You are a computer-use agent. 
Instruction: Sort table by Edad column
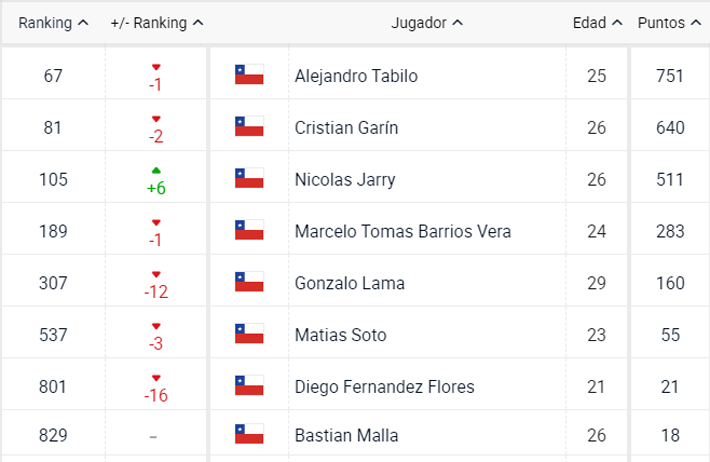[x=597, y=23]
